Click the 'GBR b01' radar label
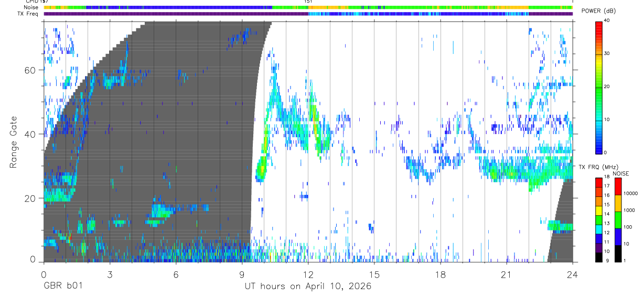 pos(62,286)
